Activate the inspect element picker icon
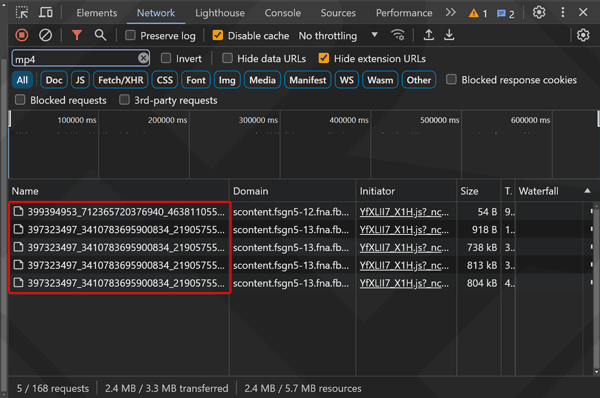Viewport: 600px width, 398px height. pyautogui.click(x=22, y=13)
